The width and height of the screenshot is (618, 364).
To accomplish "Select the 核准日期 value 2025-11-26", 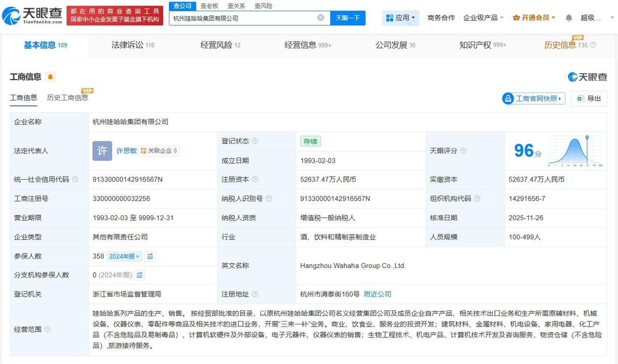I will coord(526,218).
